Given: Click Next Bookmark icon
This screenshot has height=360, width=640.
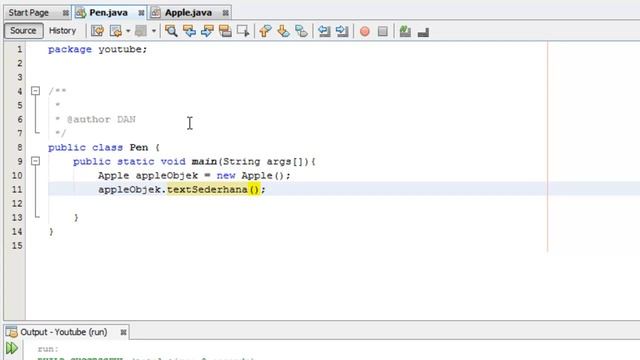Looking at the screenshot, I should (283, 31).
